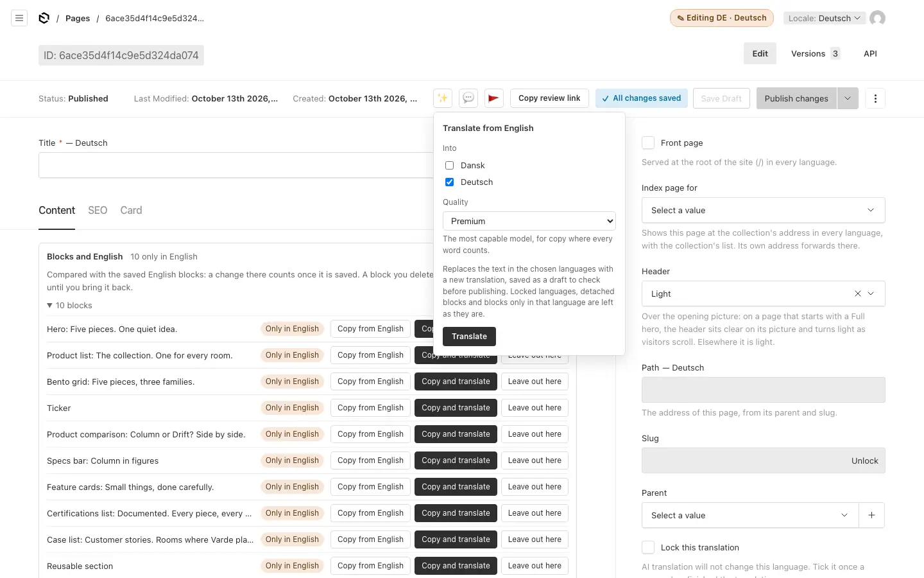Click the Publish changes button
This screenshot has height=578, width=924.
coord(796,98)
